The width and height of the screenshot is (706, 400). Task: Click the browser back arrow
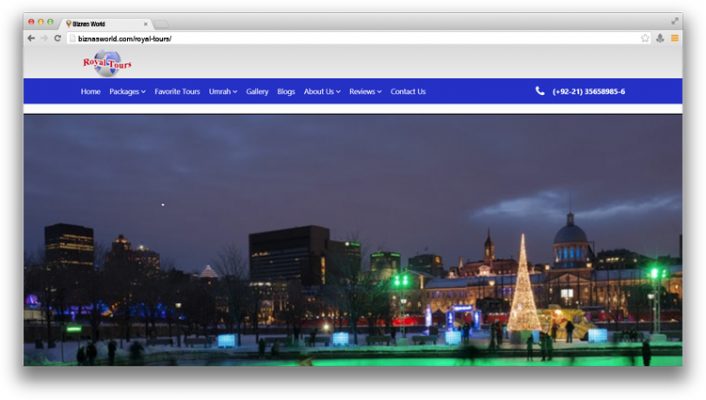[x=31, y=38]
